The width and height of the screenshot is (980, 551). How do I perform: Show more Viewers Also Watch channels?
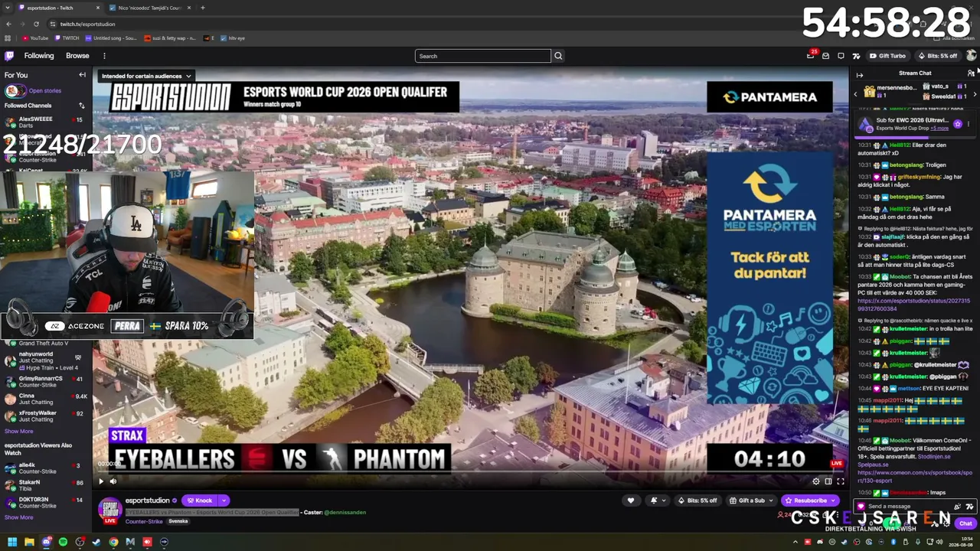click(x=18, y=517)
